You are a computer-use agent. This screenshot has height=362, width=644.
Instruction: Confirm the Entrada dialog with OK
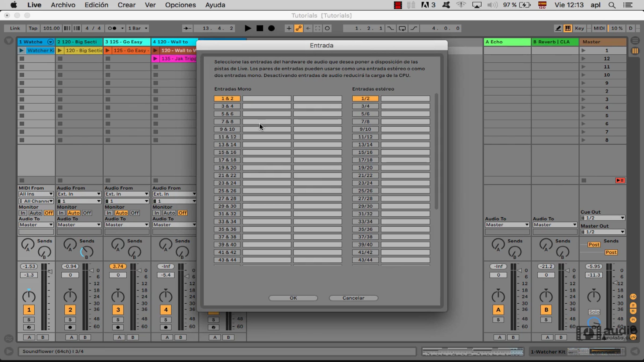[293, 298]
